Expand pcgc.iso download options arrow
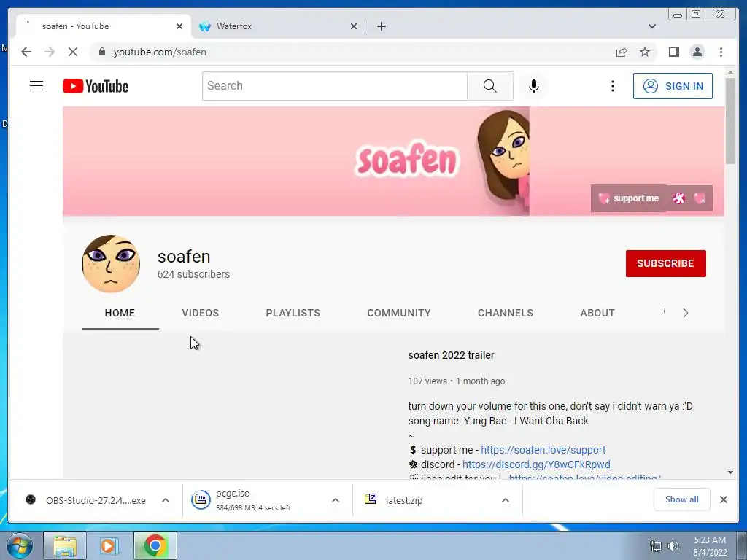This screenshot has height=560, width=747. (336, 500)
